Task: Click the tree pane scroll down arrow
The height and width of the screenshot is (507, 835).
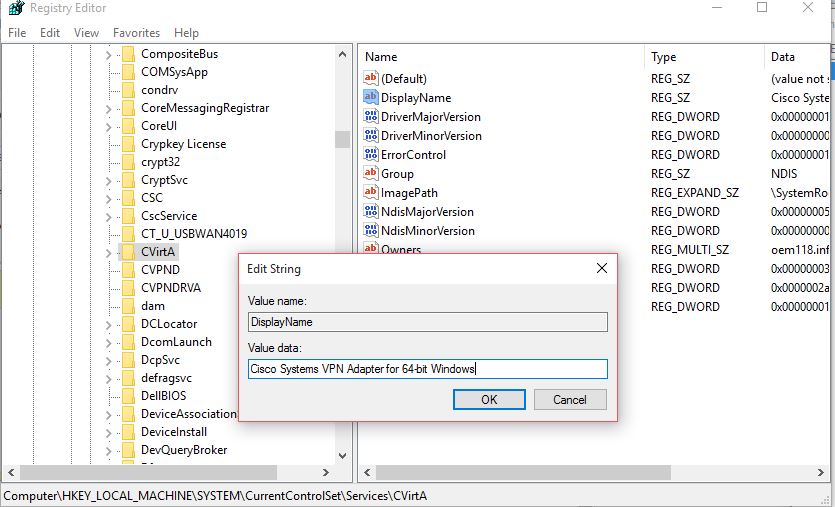Action: [342, 456]
